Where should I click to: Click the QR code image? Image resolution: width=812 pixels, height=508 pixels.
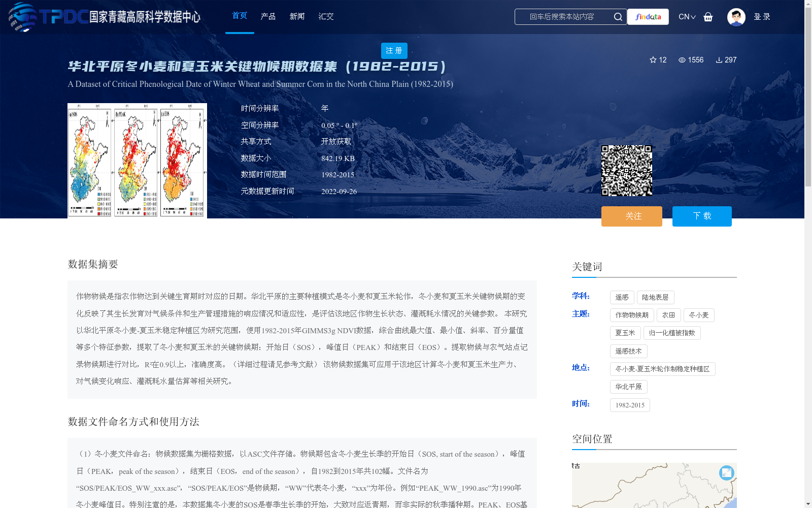(627, 171)
